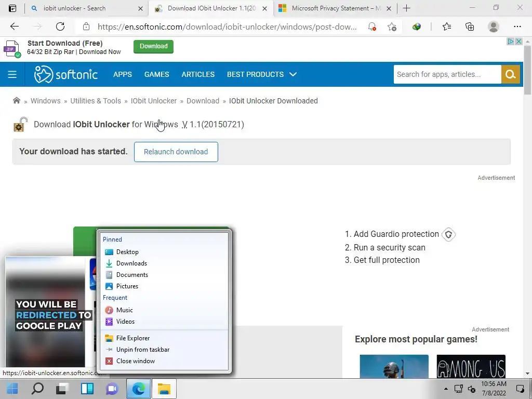View site lock information
532x399 pixels.
tap(86, 26)
